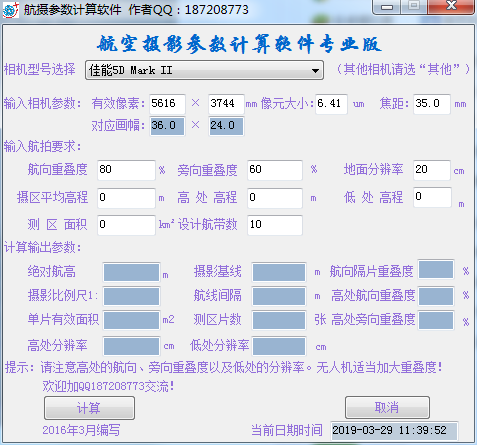Select the flight line spacing output box
Screen dimensions: 477x445
click(279, 296)
